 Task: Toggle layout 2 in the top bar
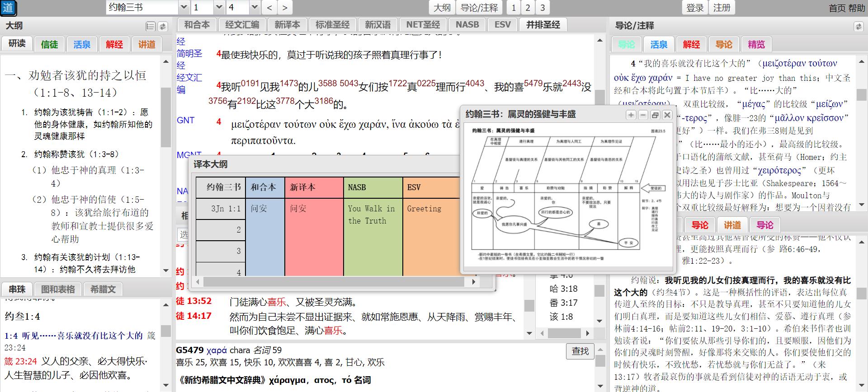(x=528, y=8)
